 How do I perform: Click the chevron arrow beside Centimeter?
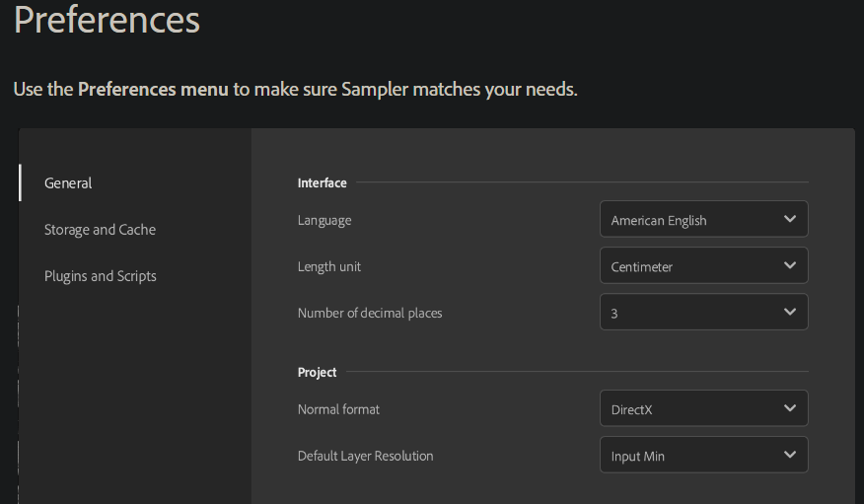(790, 265)
